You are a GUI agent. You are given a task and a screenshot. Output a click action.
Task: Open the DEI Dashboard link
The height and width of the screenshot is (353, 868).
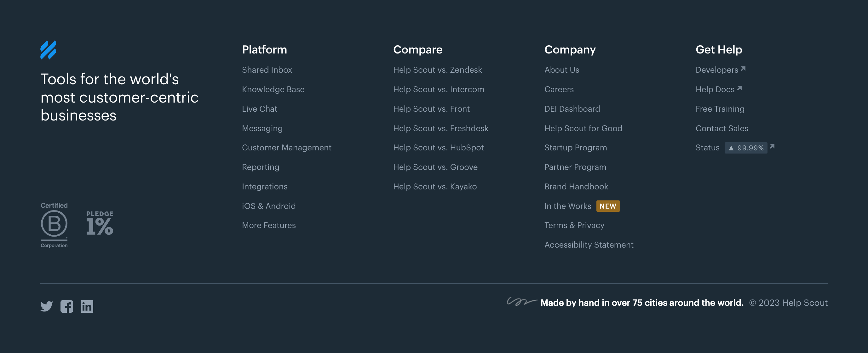click(572, 109)
